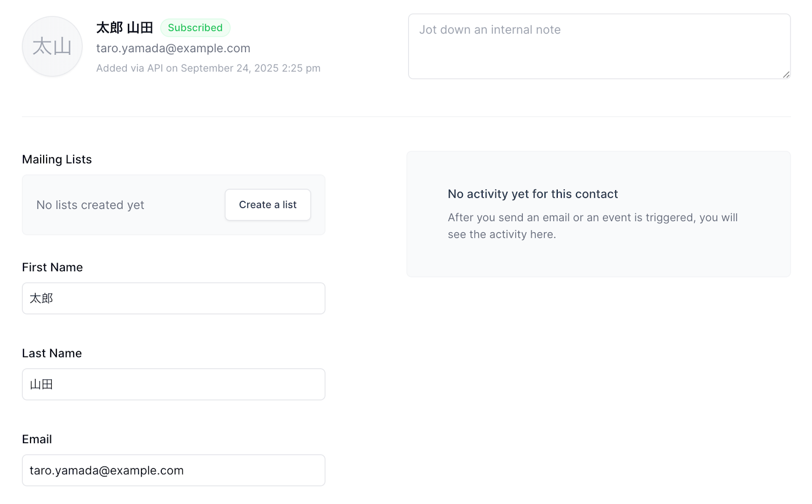Click the contact avatar with initials 太山
This screenshot has width=812, height=504.
point(52,47)
